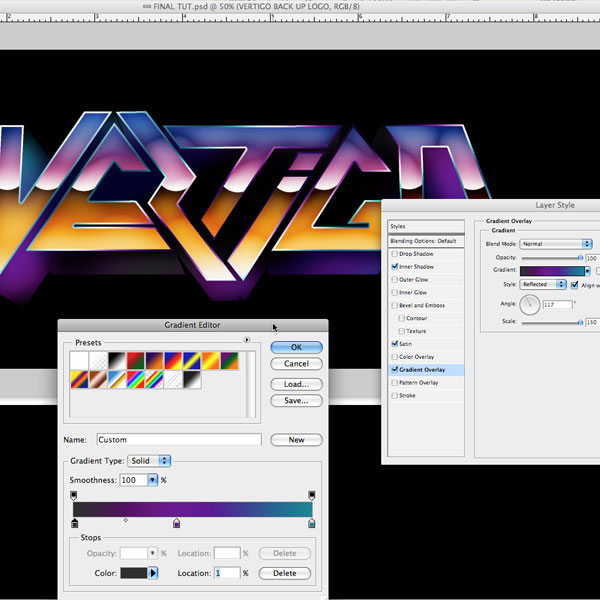The width and height of the screenshot is (600, 600).
Task: Select the black-to-white gradient preset
Action: point(115,360)
